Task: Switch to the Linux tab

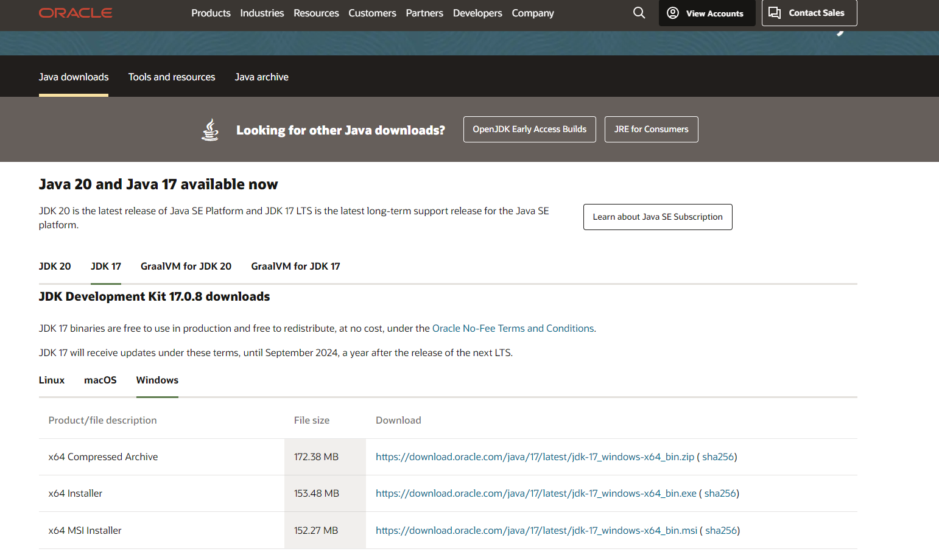Action: coord(52,380)
